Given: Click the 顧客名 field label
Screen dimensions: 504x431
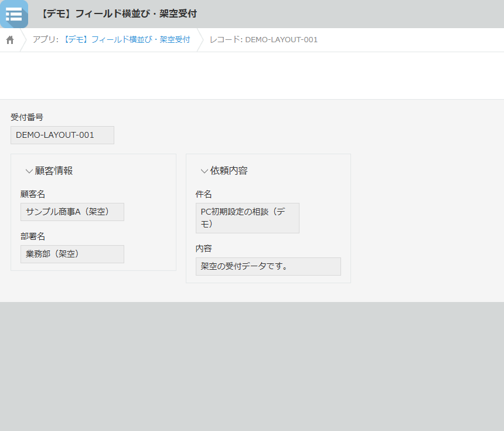Looking at the screenshot, I should (33, 194).
